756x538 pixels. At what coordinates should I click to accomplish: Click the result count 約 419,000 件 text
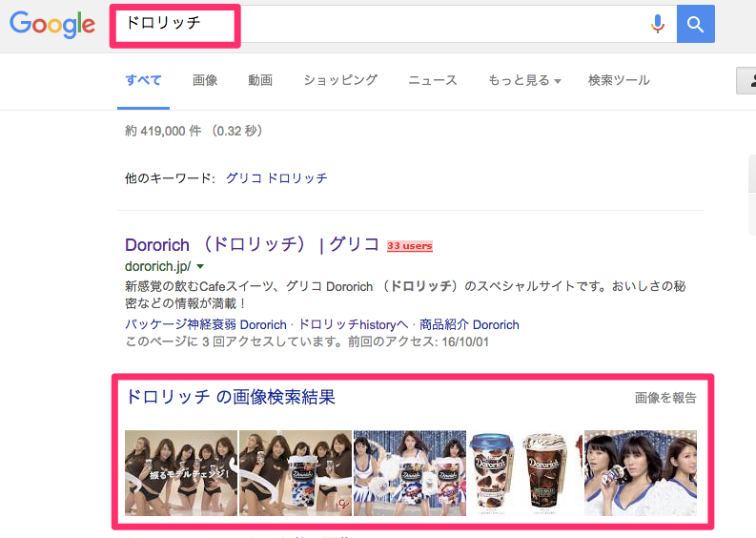163,131
